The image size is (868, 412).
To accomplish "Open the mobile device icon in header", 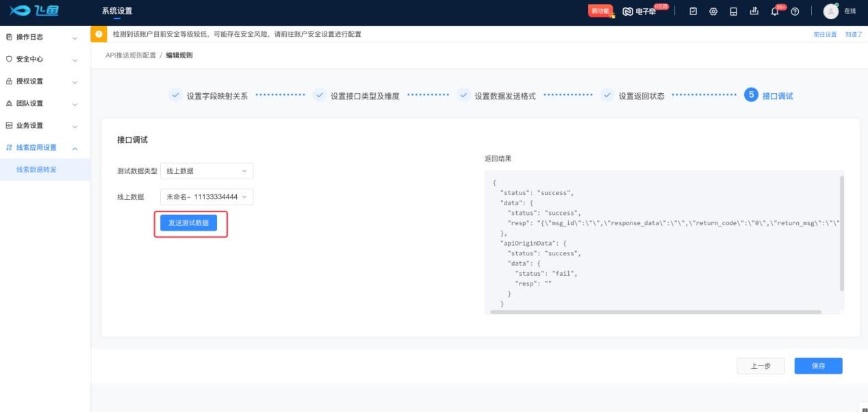I will click(734, 11).
